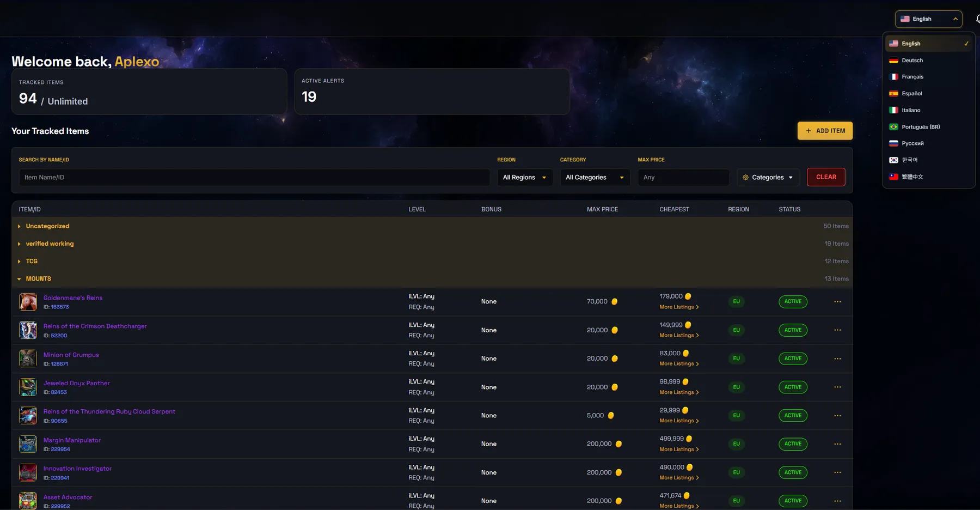Image resolution: width=980 pixels, height=510 pixels.
Task: Click the Max Price input field
Action: tap(683, 178)
